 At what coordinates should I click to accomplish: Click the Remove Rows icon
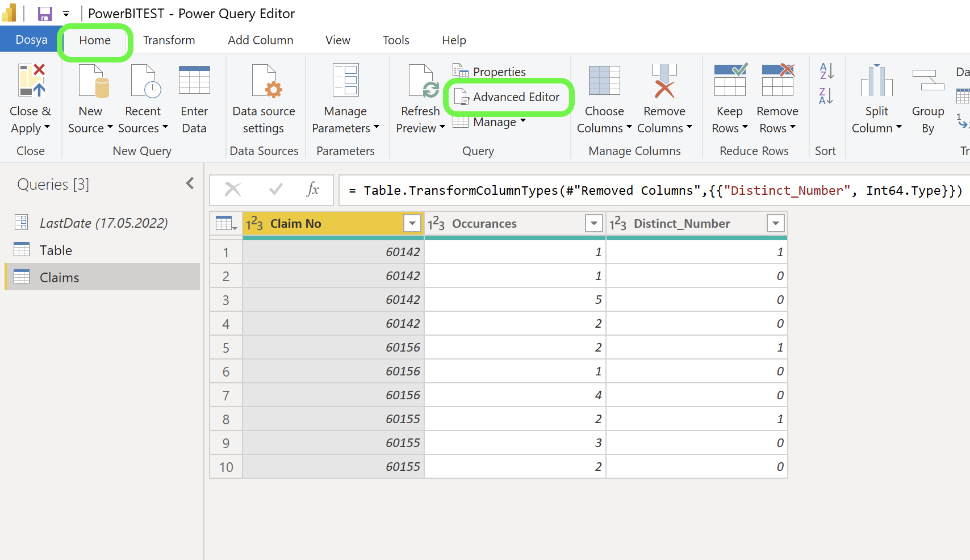(778, 80)
